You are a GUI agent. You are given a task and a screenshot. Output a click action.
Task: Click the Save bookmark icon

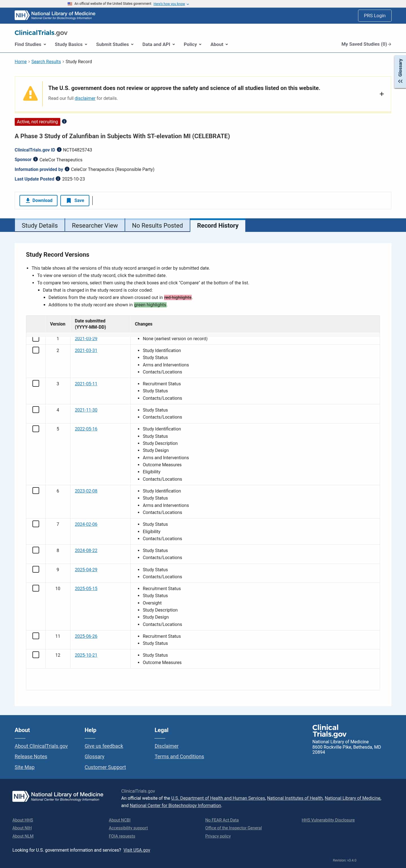click(x=68, y=201)
